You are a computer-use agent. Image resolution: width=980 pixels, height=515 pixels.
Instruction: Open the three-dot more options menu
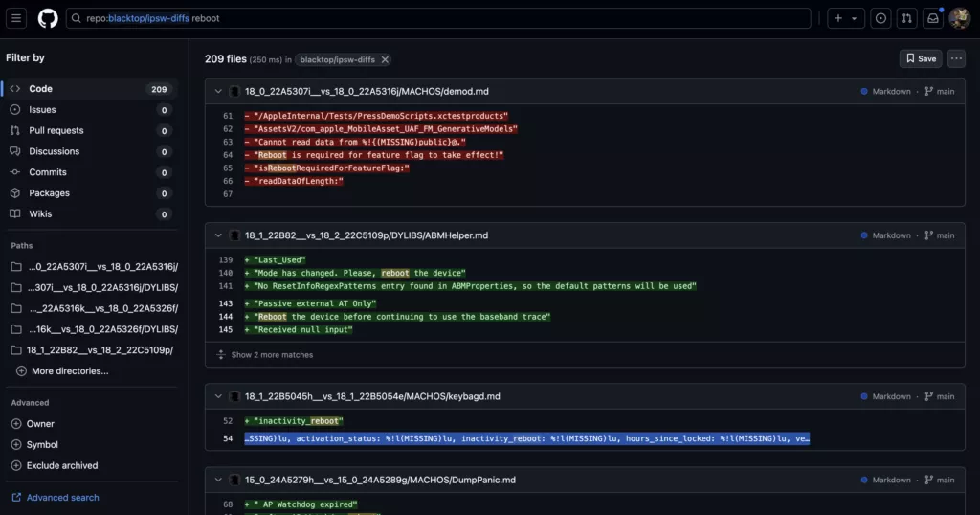956,59
